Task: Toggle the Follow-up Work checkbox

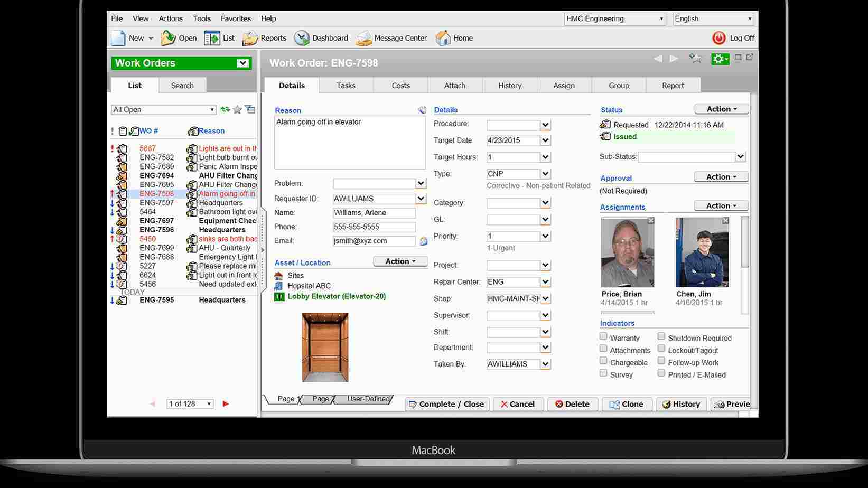Action: tap(661, 360)
